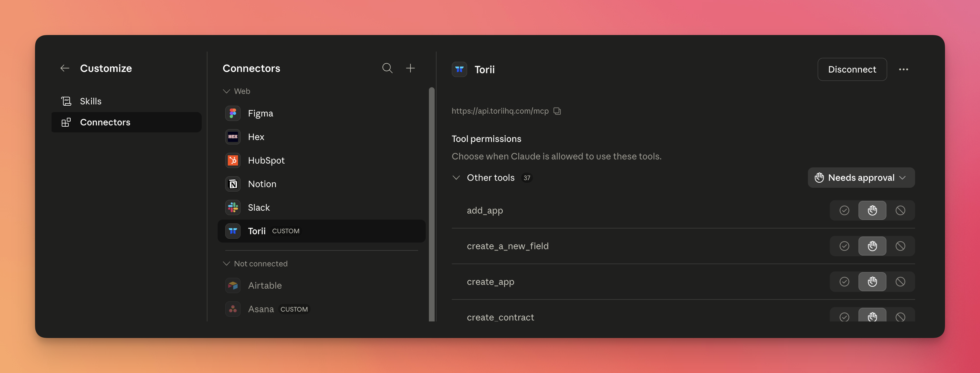
Task: Click the connector list scrollbar
Action: pyautogui.click(x=431, y=204)
